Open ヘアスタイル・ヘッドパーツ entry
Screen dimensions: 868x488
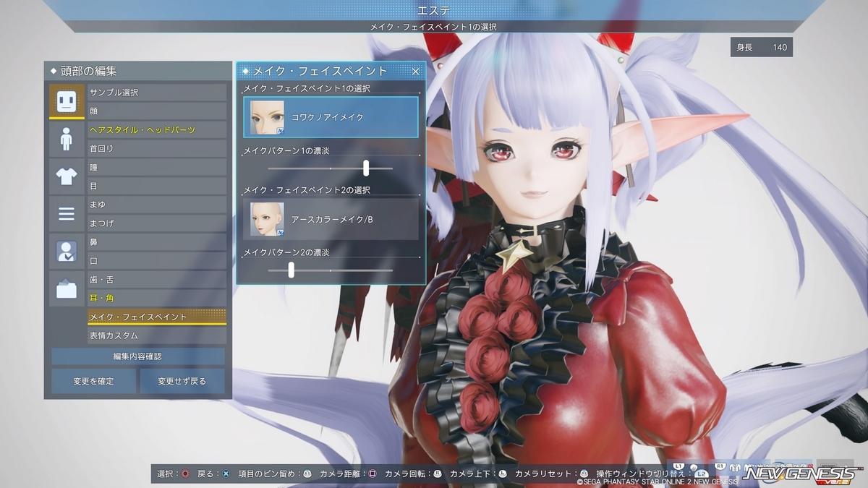(x=157, y=130)
